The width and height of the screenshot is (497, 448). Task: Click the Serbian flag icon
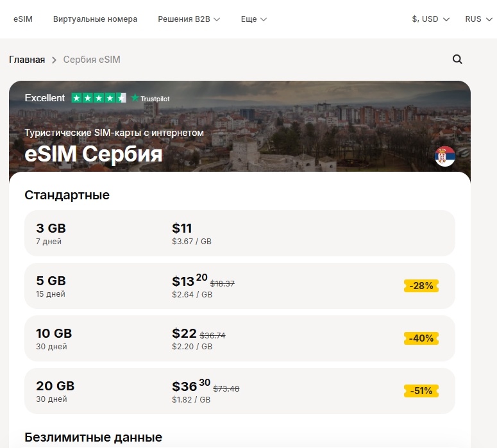[444, 156]
